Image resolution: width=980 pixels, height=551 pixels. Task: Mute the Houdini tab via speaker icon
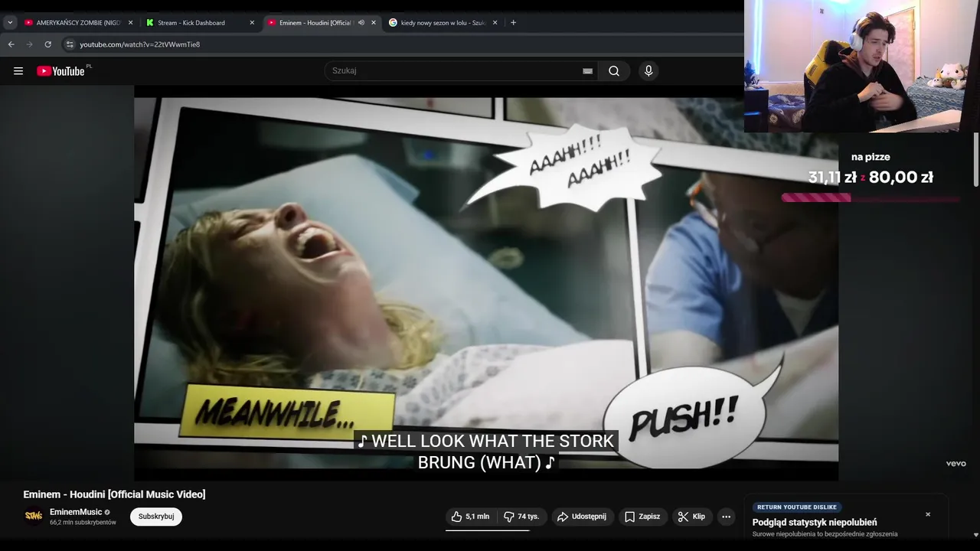pyautogui.click(x=361, y=23)
